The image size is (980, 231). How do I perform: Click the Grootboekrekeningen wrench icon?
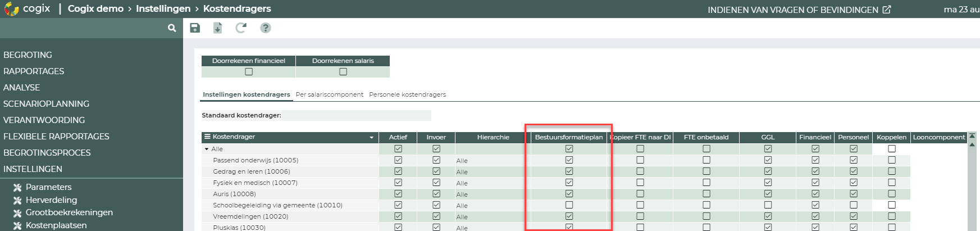17,212
